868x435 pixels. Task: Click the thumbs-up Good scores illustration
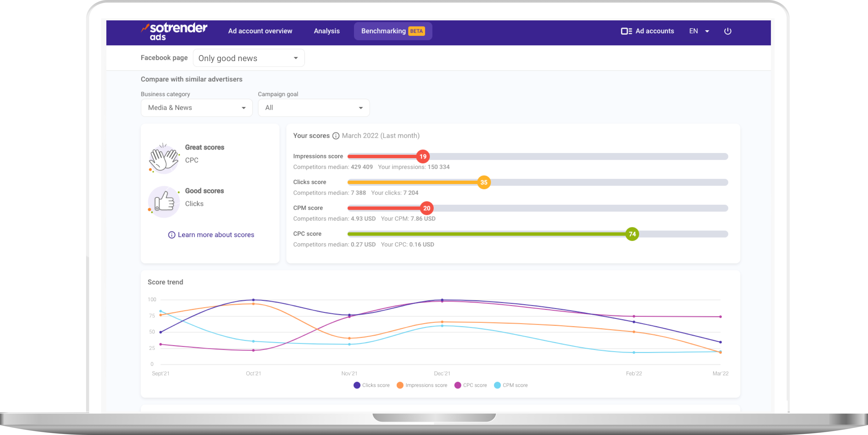click(164, 202)
